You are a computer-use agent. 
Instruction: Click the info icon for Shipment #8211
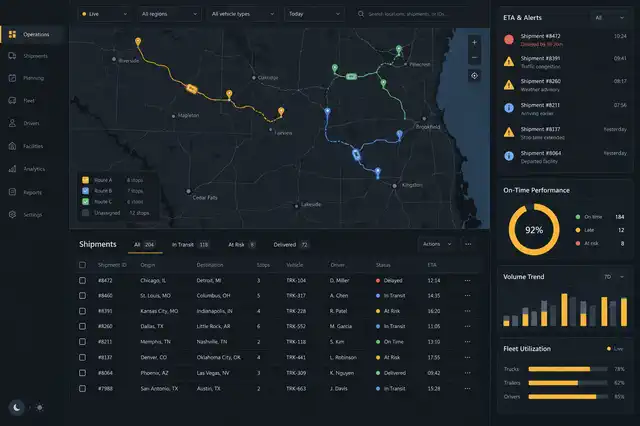point(509,108)
